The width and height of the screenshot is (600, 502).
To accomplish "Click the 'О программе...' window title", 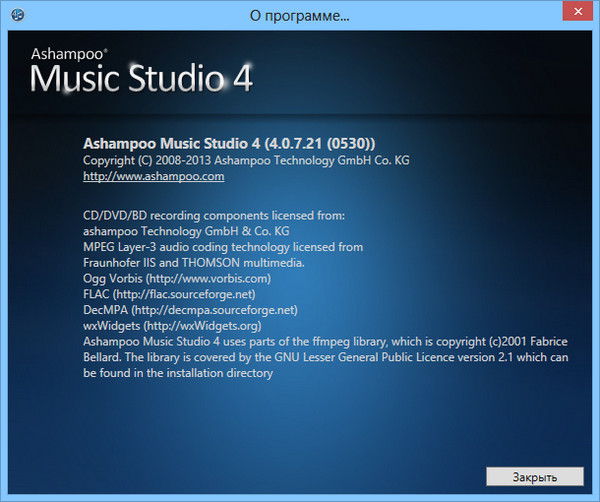I will (300, 16).
